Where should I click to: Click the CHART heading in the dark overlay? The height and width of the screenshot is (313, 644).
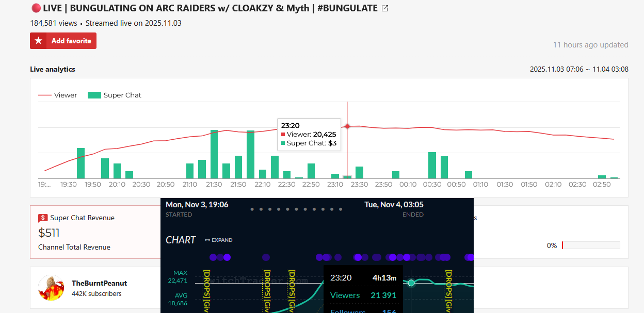[181, 240]
